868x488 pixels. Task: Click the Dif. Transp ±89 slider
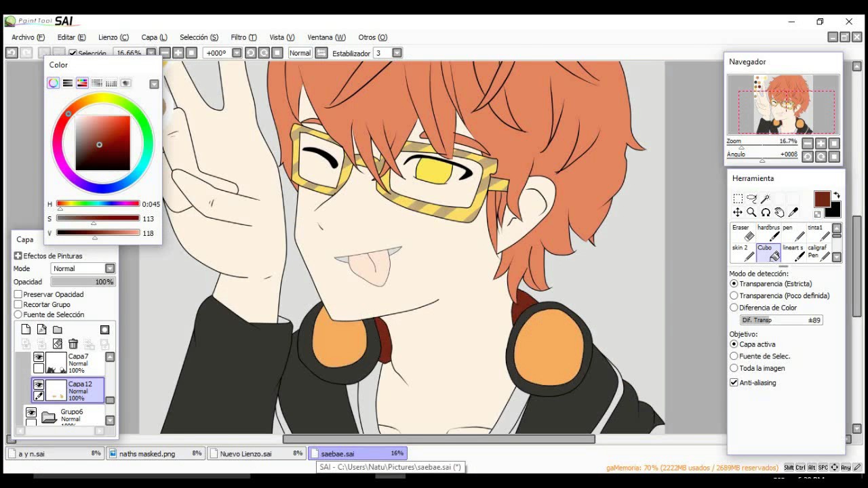click(x=781, y=320)
